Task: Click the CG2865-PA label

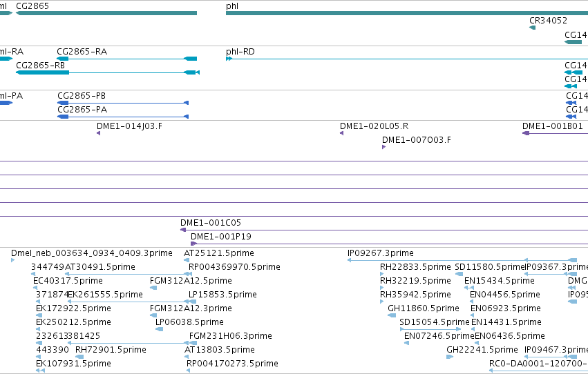Action: (82, 109)
